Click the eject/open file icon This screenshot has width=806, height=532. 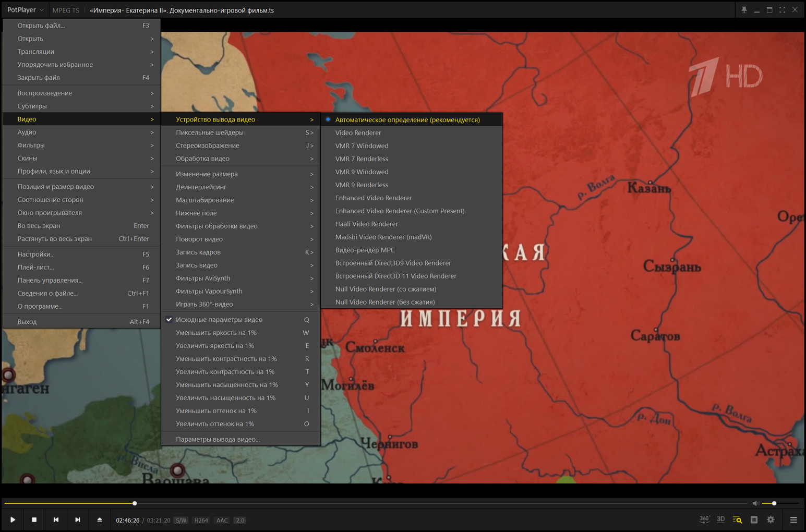(100, 520)
